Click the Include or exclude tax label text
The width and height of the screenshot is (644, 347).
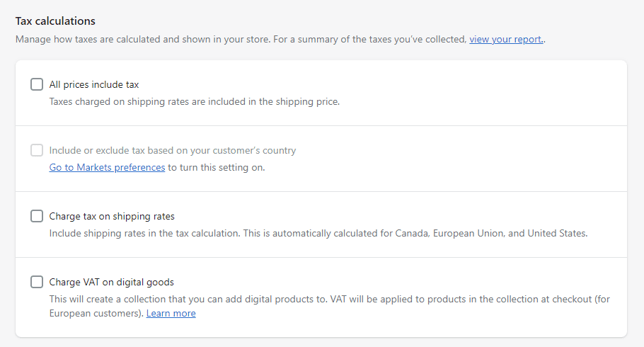point(173,150)
